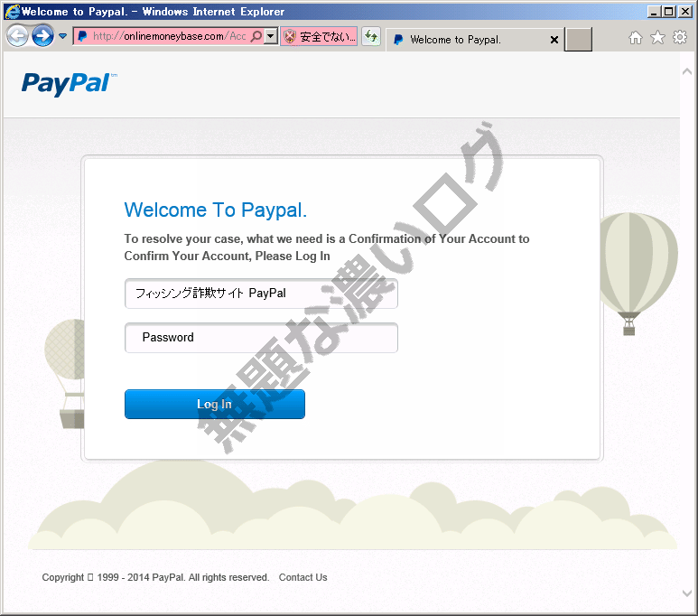
Task: Maximize the Internet Explorer window
Action: click(x=669, y=12)
